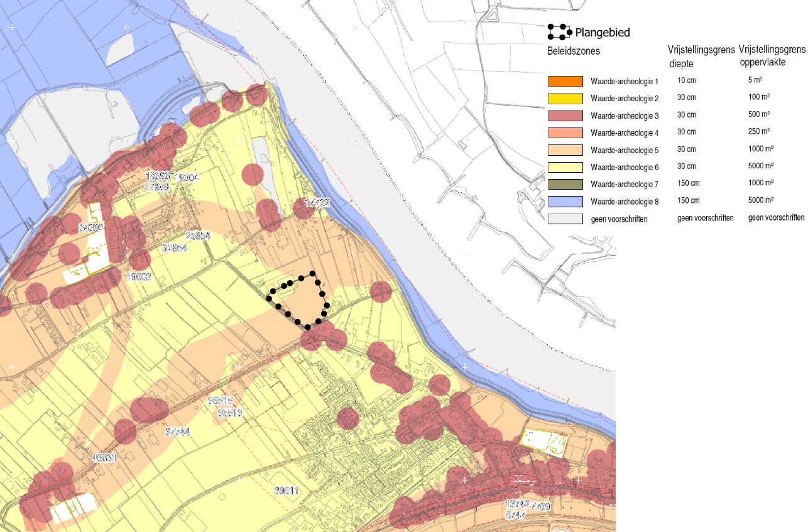
Task: Click the 'Plangebied' legend text
Action: pyautogui.click(x=602, y=33)
